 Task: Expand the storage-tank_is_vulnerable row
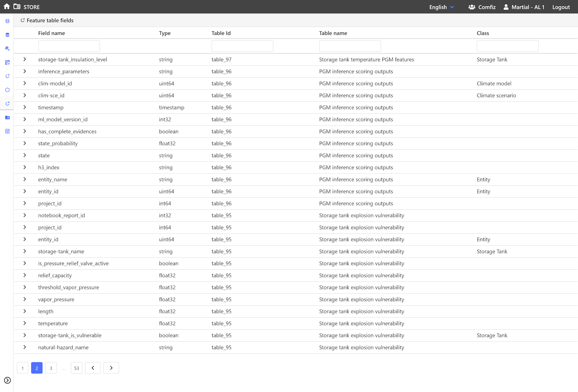pyautogui.click(x=25, y=335)
